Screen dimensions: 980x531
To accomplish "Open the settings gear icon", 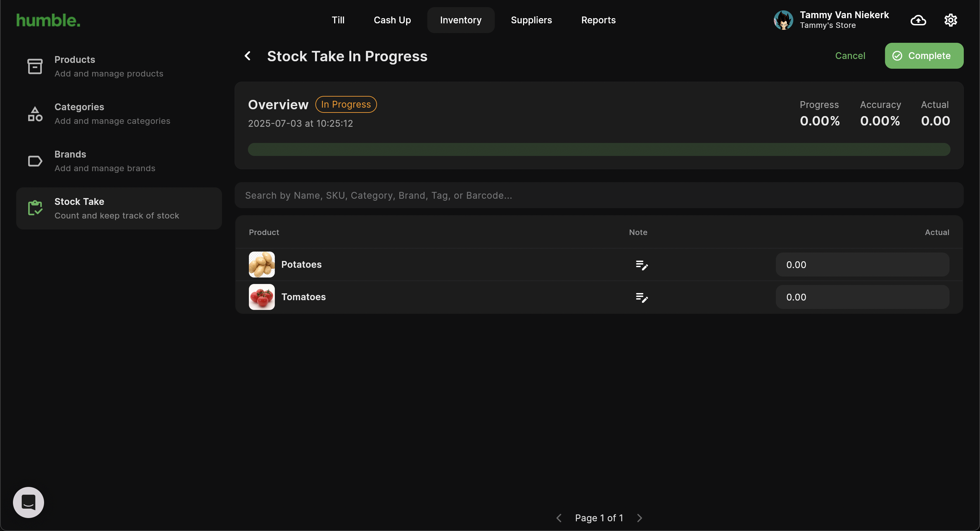I will point(951,20).
